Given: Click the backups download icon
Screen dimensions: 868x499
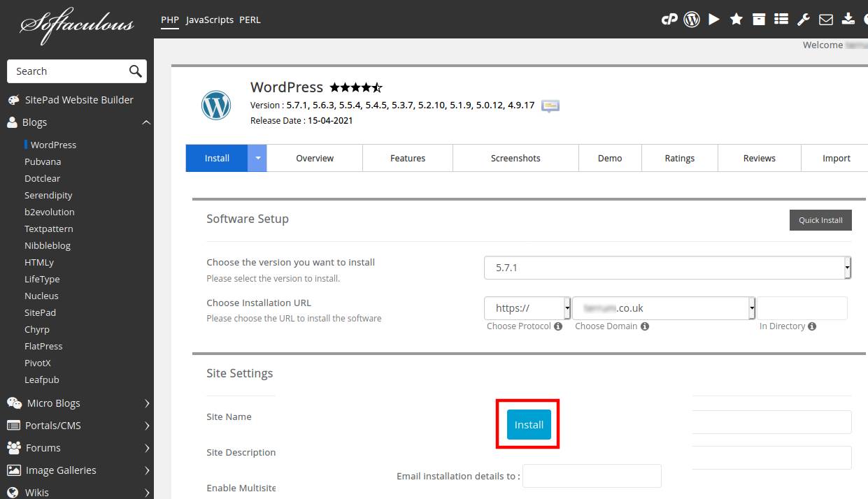Looking at the screenshot, I should tap(848, 20).
